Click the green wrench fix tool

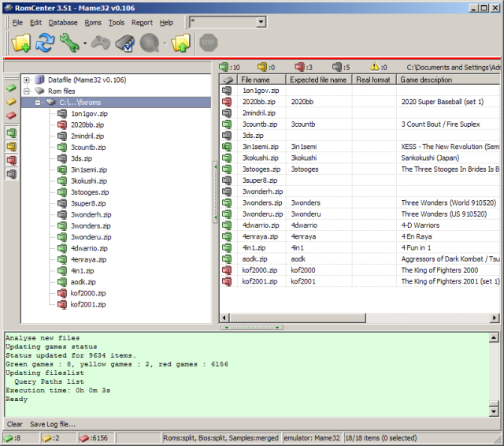coord(69,43)
